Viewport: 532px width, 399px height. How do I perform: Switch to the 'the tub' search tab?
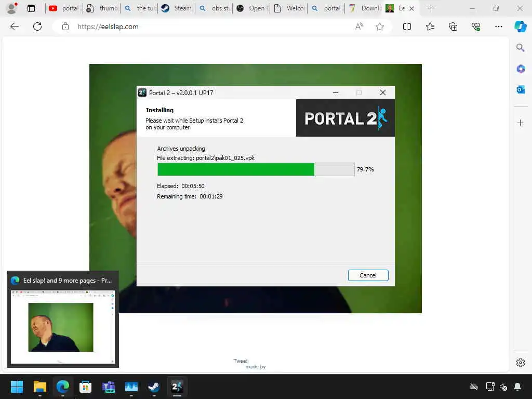(139, 8)
